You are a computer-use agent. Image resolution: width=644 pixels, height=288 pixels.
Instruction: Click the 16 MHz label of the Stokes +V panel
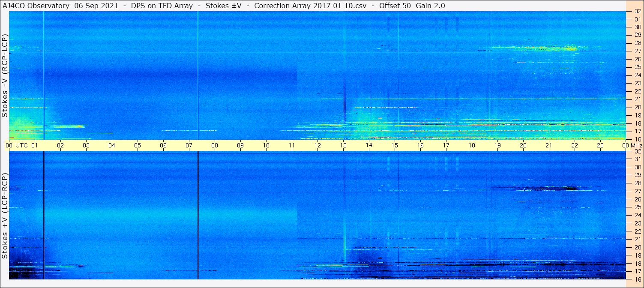(638, 279)
